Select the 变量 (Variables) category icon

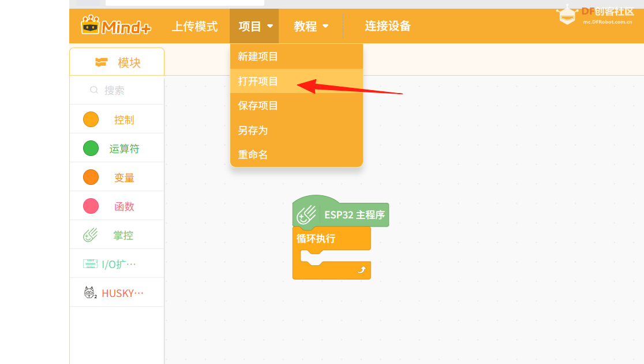[x=91, y=177]
